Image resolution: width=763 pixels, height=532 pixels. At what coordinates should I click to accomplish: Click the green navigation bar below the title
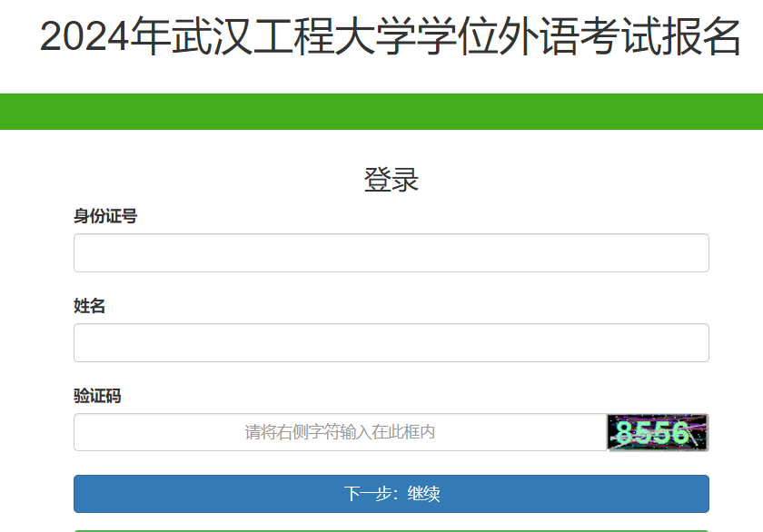tap(381, 109)
